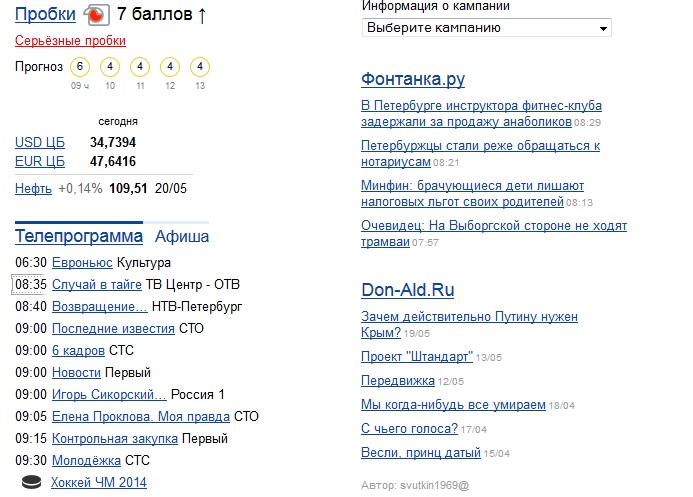The image size is (693, 497).
Task: Open the Последние известия programme link
Action: 113,329
